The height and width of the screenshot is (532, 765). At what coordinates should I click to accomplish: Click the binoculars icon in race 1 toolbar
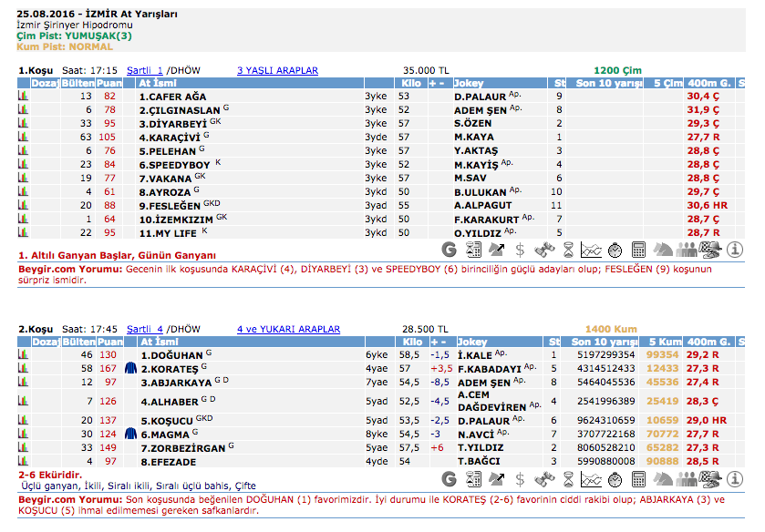544,249
